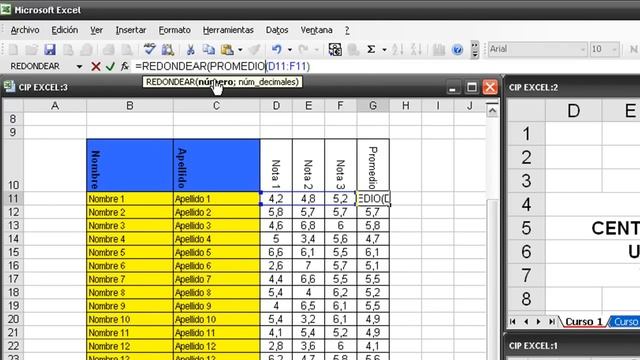Screen dimensions: 640x360
Task: Open the AutoSum functions dropdown arrow
Action: [384, 50]
